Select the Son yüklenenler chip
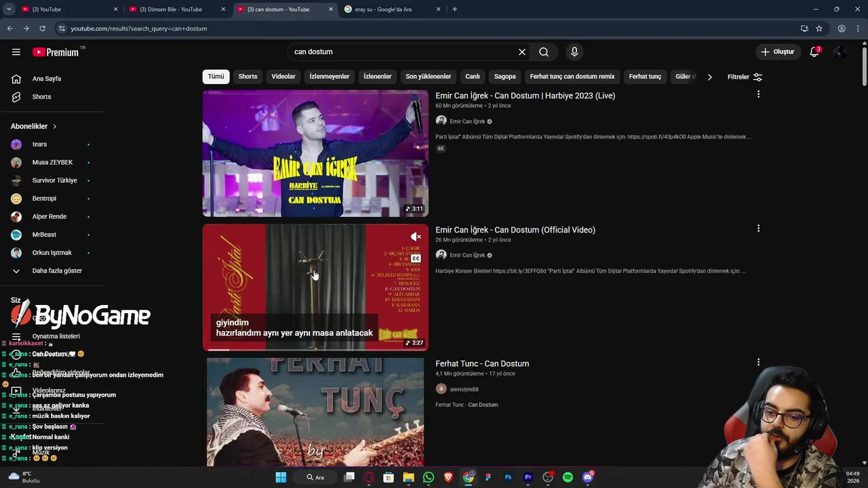 [429, 77]
